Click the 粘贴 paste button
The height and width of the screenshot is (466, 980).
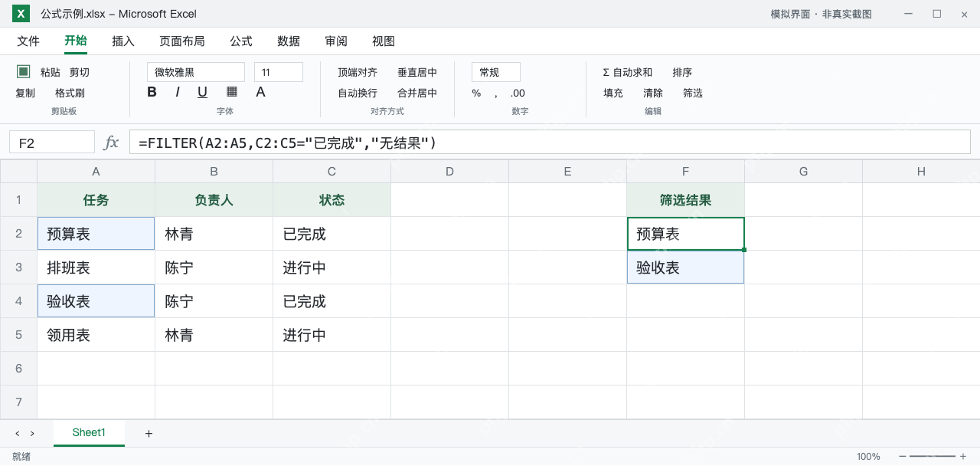tap(50, 72)
